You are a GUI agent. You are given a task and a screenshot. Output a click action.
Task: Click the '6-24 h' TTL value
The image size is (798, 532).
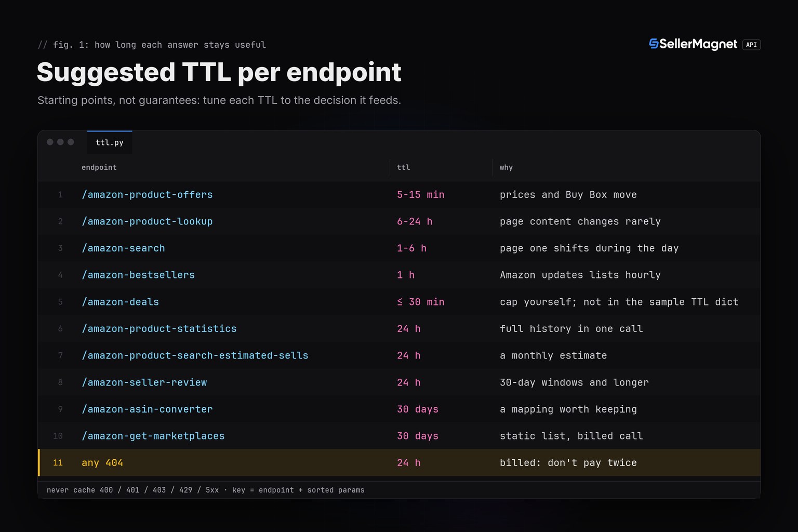pyautogui.click(x=415, y=222)
